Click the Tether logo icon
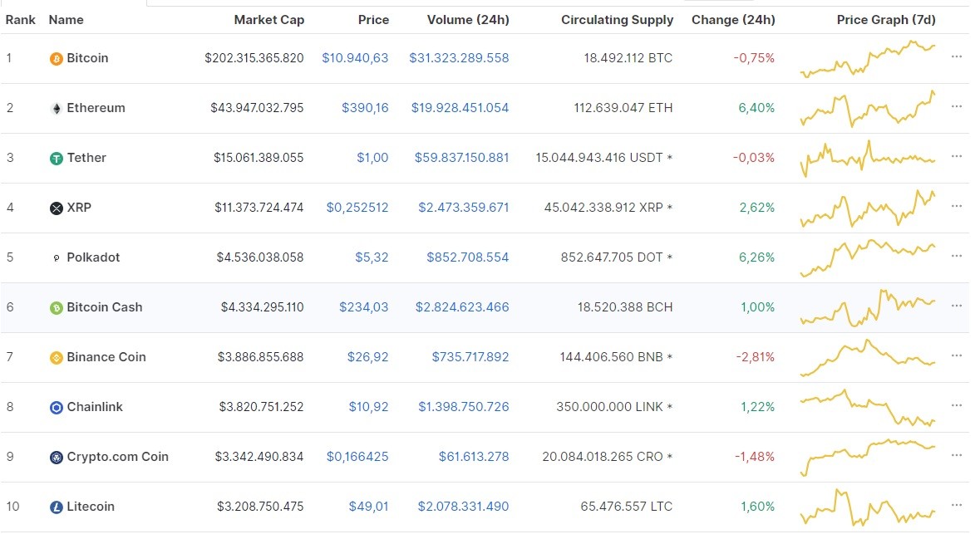 [56, 158]
